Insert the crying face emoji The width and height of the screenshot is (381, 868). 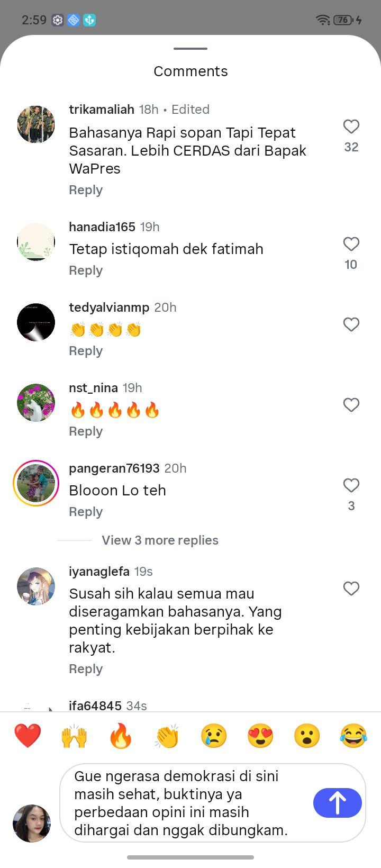point(214,736)
